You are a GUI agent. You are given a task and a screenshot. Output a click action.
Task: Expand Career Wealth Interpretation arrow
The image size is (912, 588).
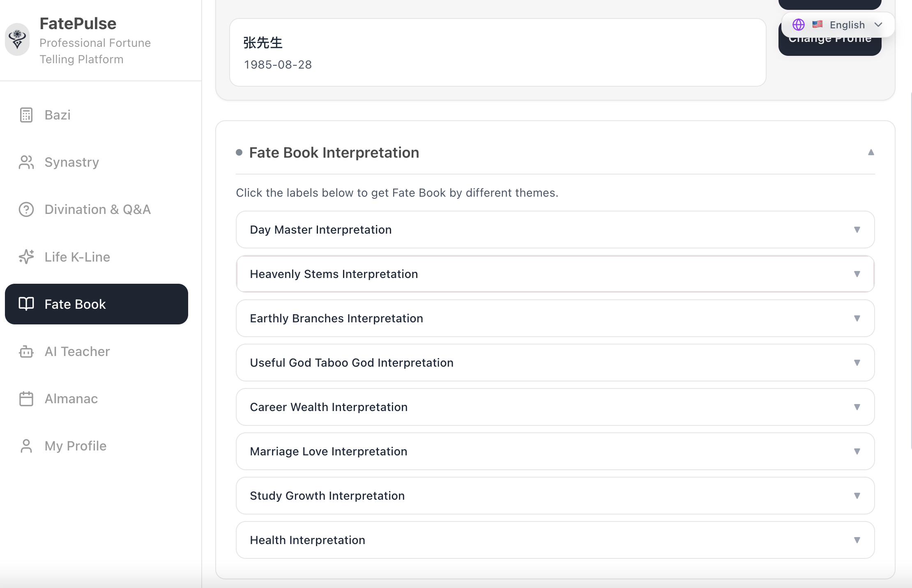tap(857, 407)
